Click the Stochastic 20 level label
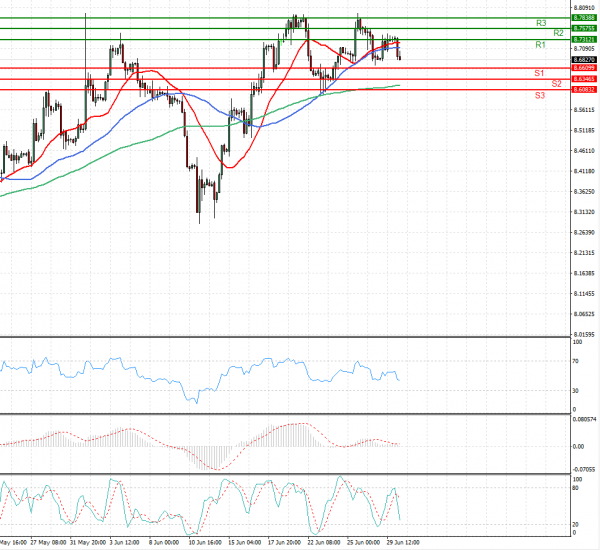The height and width of the screenshot is (550, 600). tap(576, 524)
